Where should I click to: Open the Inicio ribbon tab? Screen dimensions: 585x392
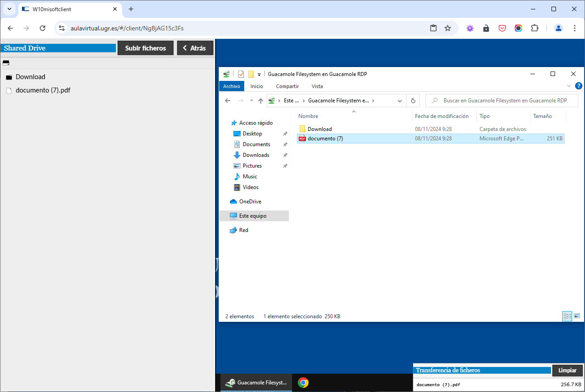click(x=257, y=86)
